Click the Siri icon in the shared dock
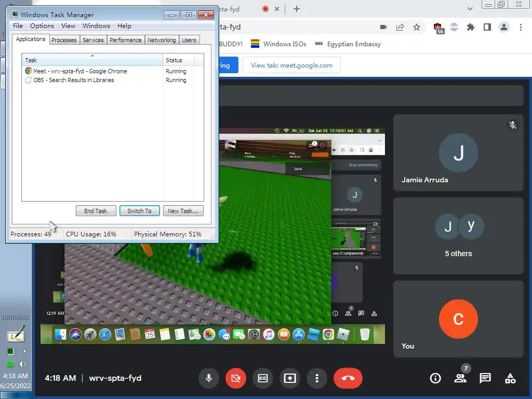The width and height of the screenshot is (532, 399). 75,334
